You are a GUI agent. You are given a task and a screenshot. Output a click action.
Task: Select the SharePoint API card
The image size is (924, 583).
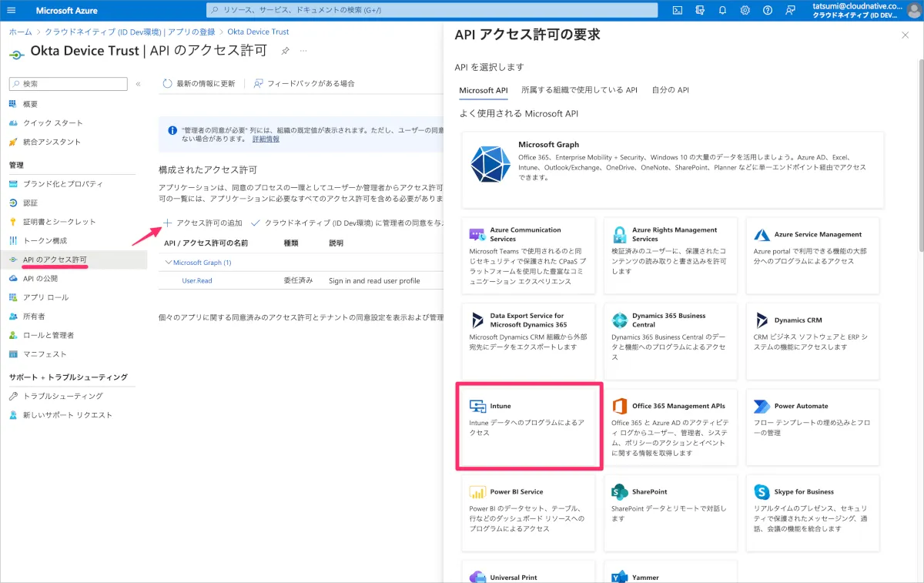click(671, 513)
